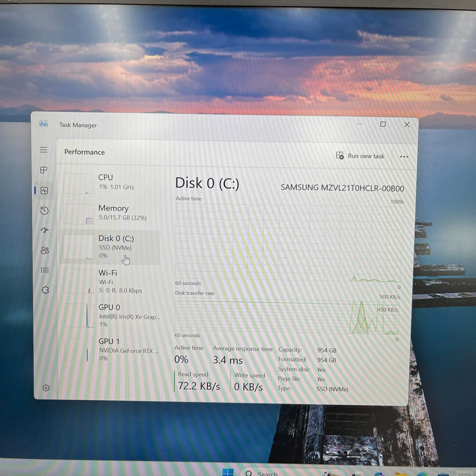Click the CPU mini graph thumbnail
Screen dimensions: 476x476
click(78, 184)
